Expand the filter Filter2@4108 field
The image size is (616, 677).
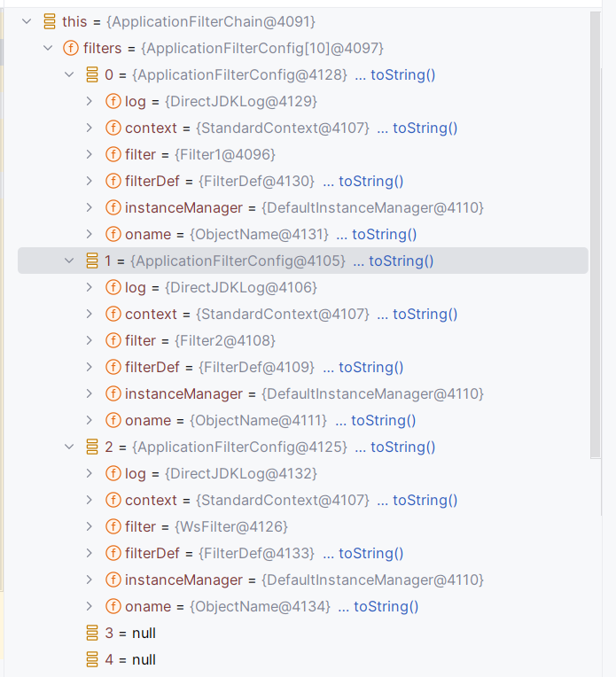[x=90, y=340]
